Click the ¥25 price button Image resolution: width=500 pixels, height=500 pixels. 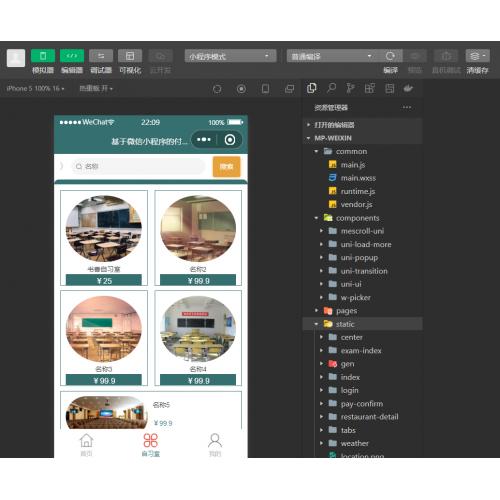(x=104, y=280)
